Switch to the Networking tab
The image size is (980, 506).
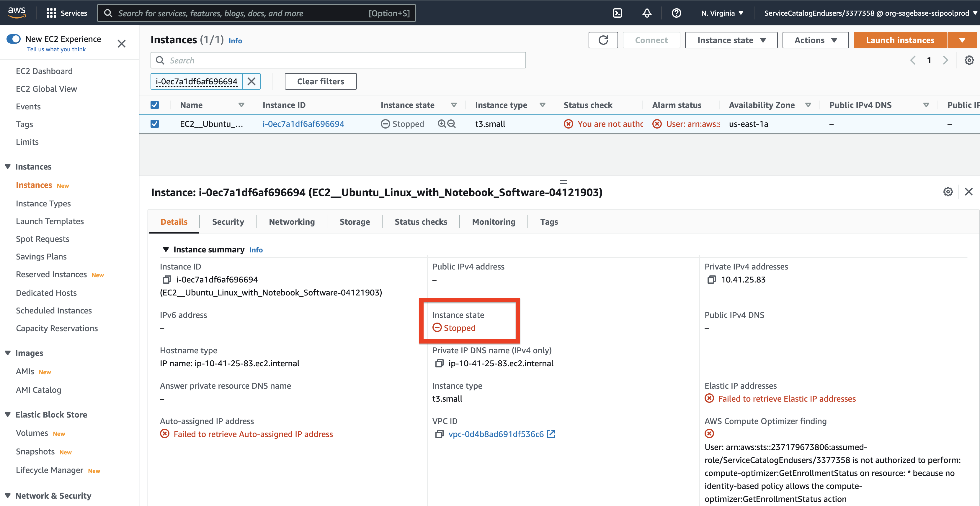291,222
